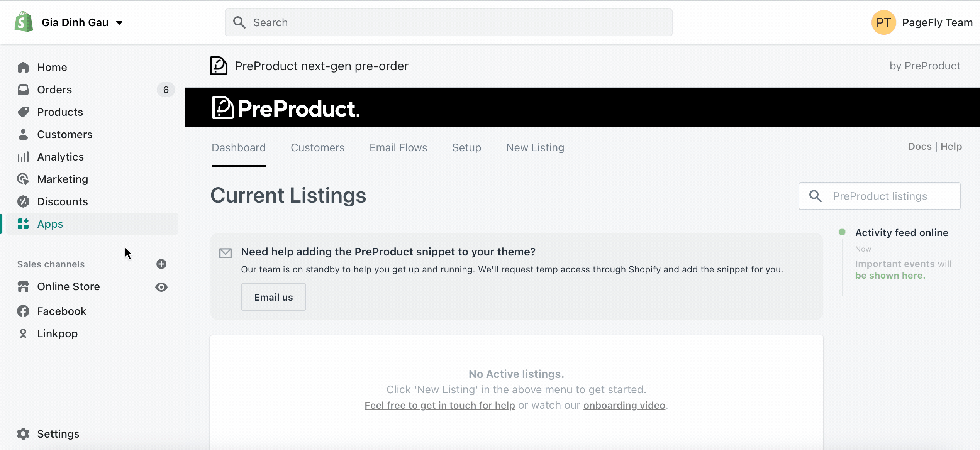
Task: Open the PT account avatar
Action: coord(883,22)
